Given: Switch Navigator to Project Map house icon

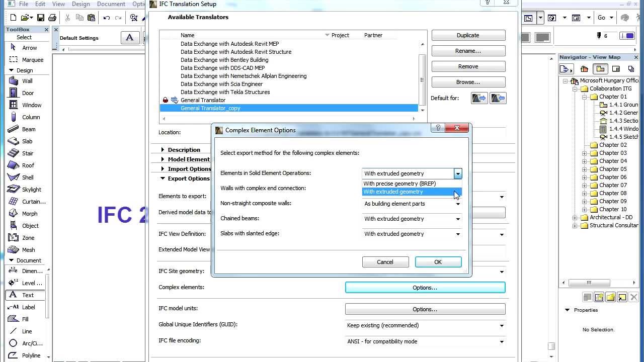Looking at the screenshot, I should pos(584,69).
